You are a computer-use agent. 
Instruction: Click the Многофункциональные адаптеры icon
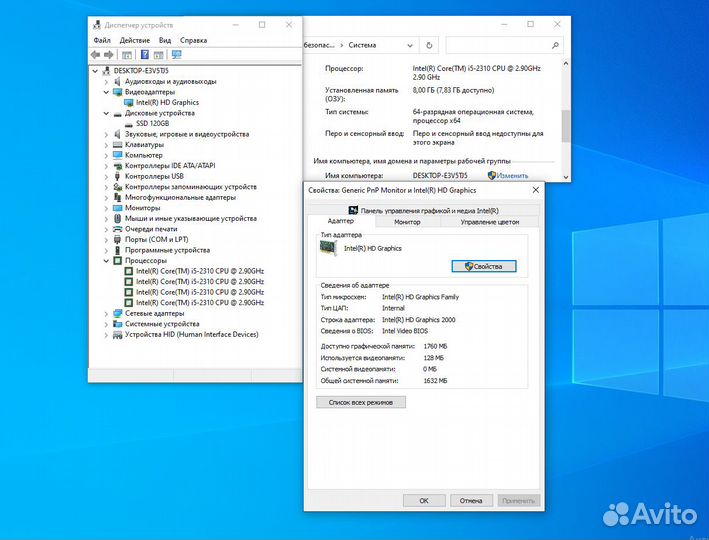(x=118, y=197)
